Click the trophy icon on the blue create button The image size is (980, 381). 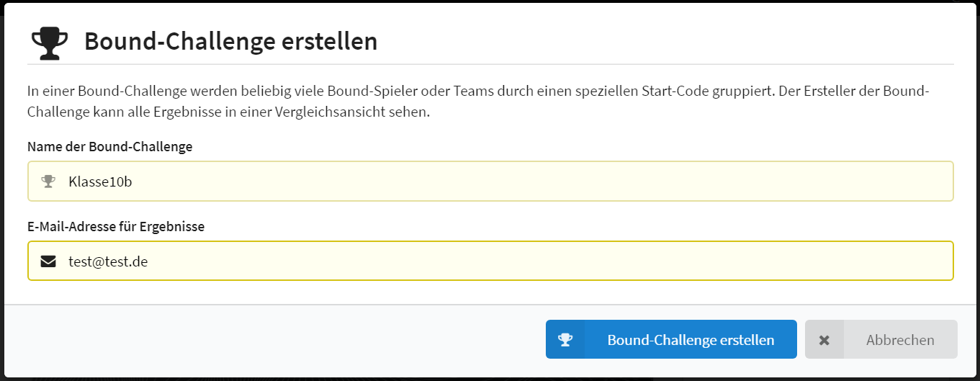click(565, 340)
